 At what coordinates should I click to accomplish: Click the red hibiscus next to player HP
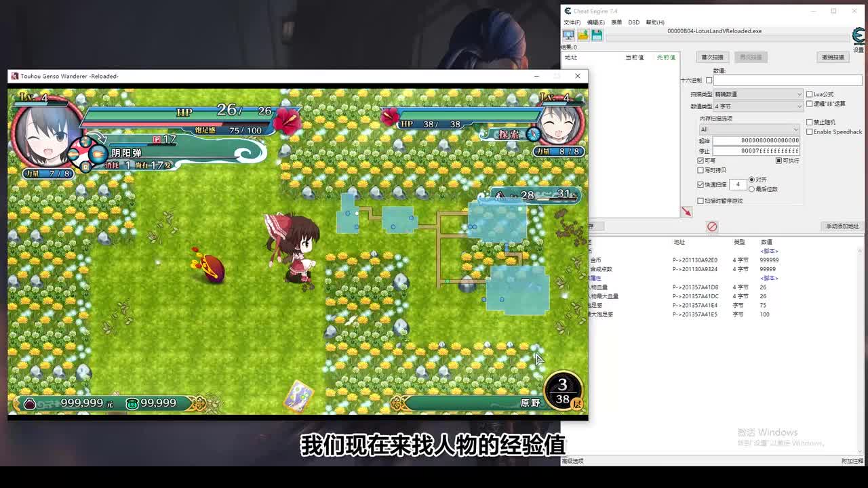(x=287, y=121)
